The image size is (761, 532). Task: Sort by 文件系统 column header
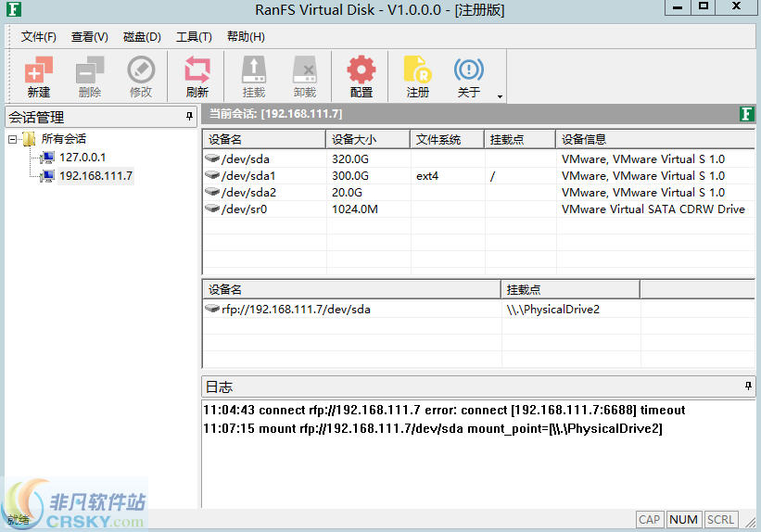(448, 139)
